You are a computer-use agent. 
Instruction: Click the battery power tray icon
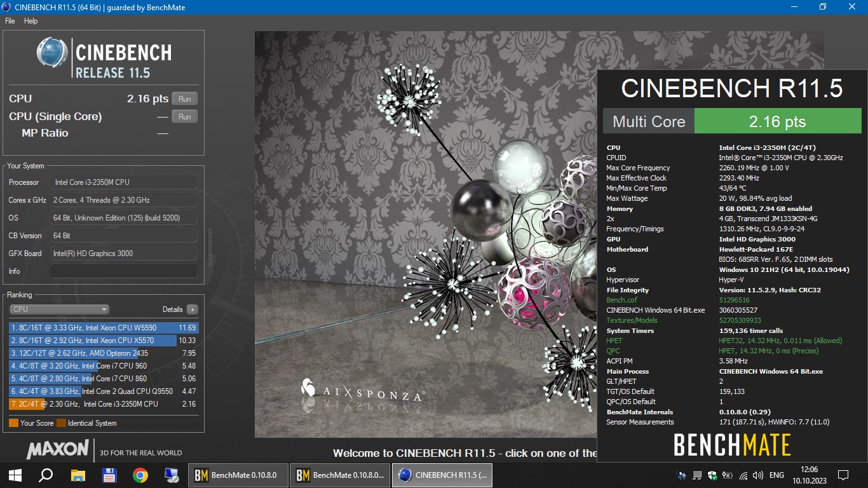point(728,475)
